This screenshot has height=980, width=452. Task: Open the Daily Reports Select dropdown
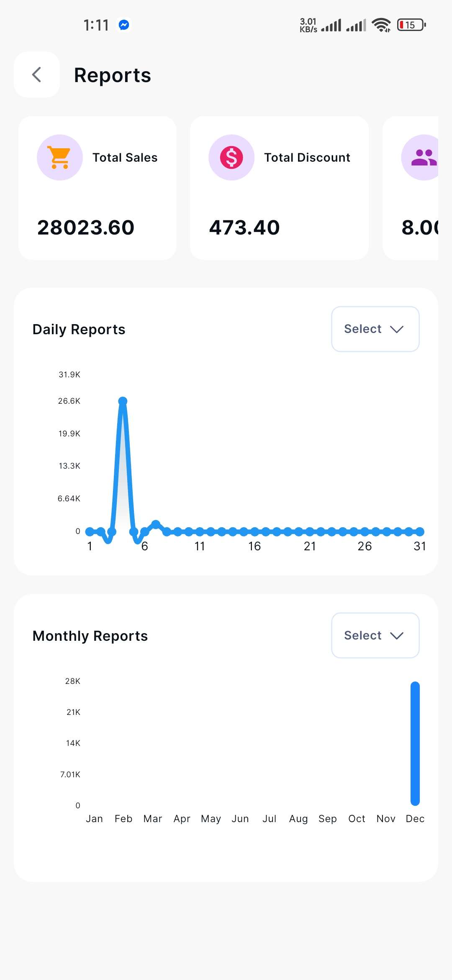[x=375, y=329]
